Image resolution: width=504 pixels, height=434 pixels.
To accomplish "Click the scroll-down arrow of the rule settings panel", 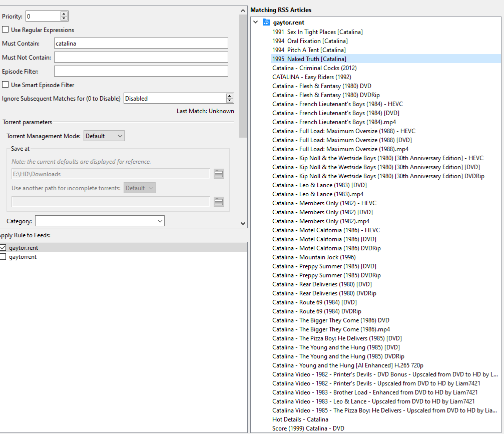I will [243, 223].
